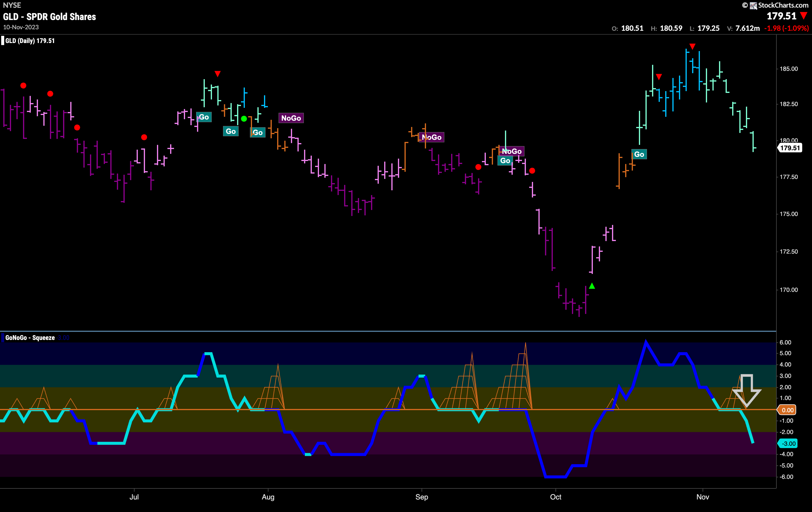Click the 6.00 squeeze axis label

coord(785,342)
